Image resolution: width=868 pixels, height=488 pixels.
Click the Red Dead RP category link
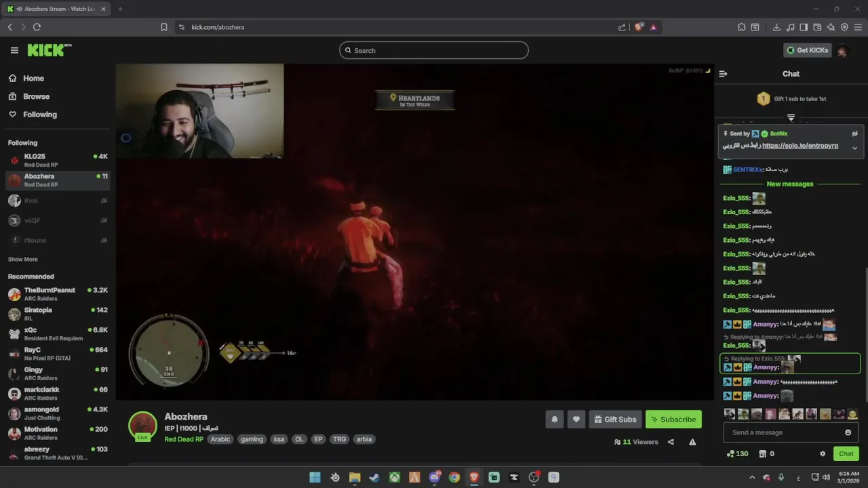click(x=184, y=439)
